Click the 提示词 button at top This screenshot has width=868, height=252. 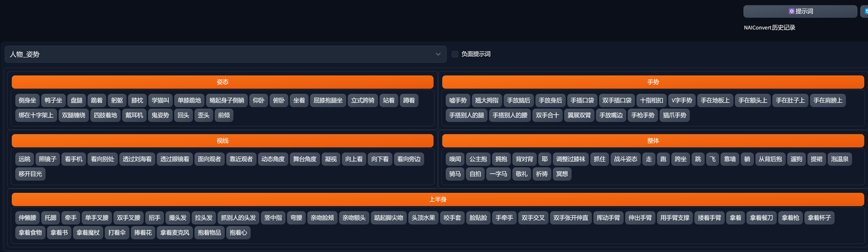point(800,11)
